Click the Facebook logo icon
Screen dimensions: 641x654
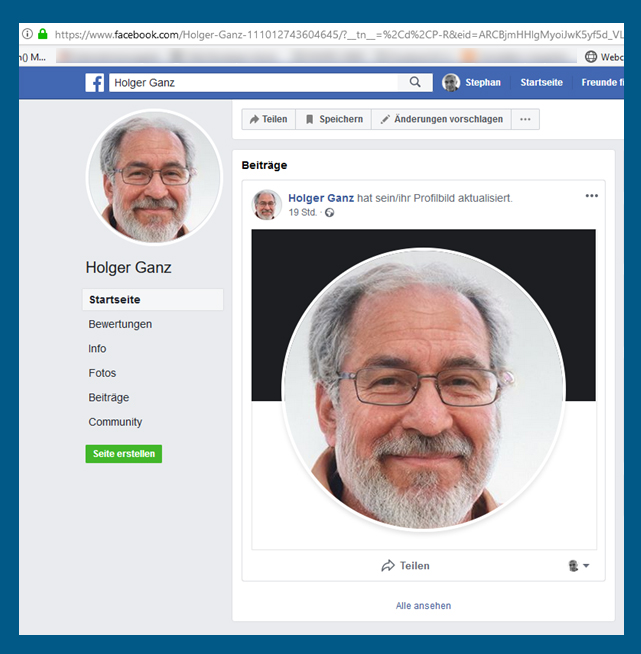[95, 82]
